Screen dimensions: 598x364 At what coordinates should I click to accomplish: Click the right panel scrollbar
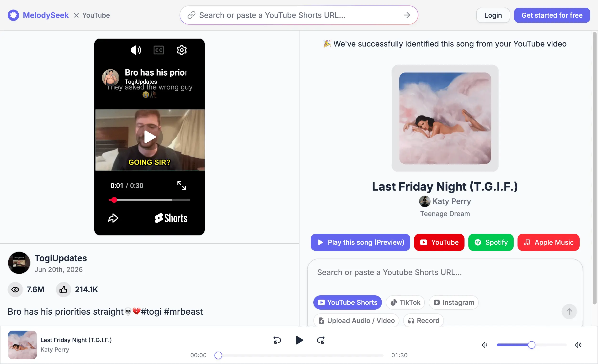594,168
